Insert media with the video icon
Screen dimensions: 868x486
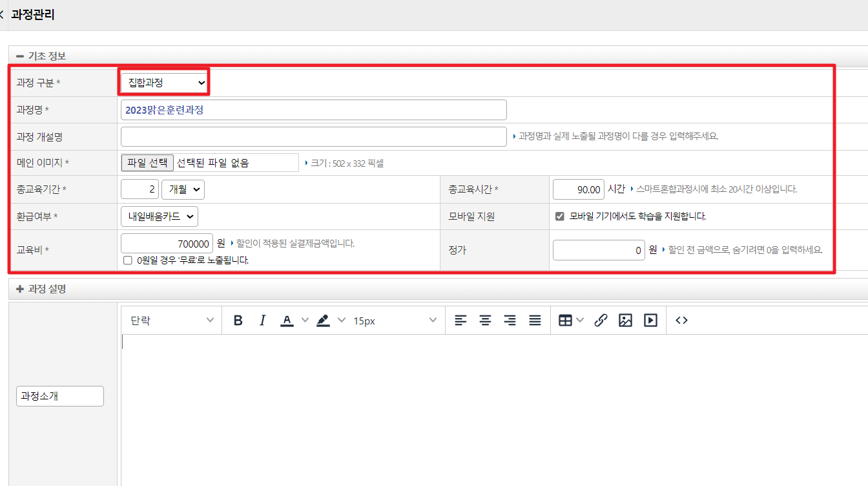650,321
